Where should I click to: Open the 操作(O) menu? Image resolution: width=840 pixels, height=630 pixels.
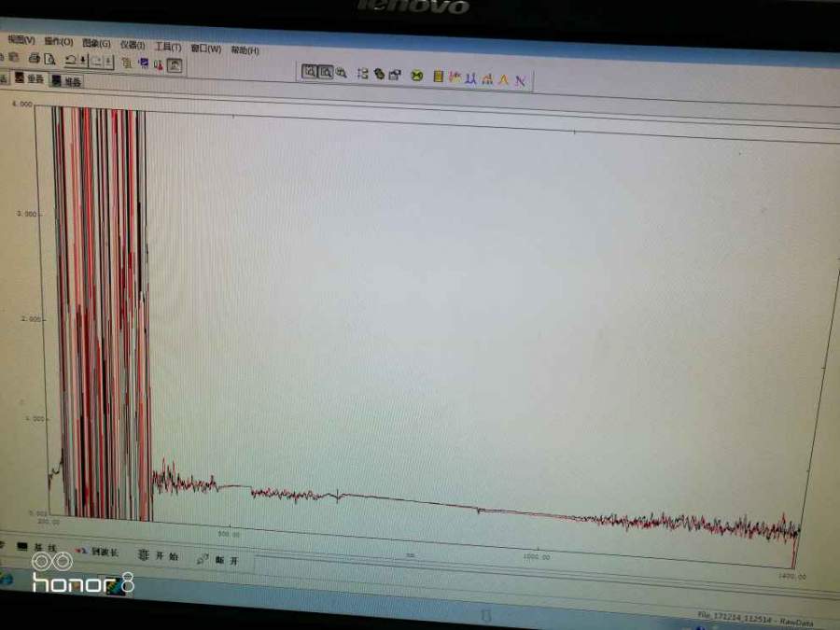pos(59,41)
